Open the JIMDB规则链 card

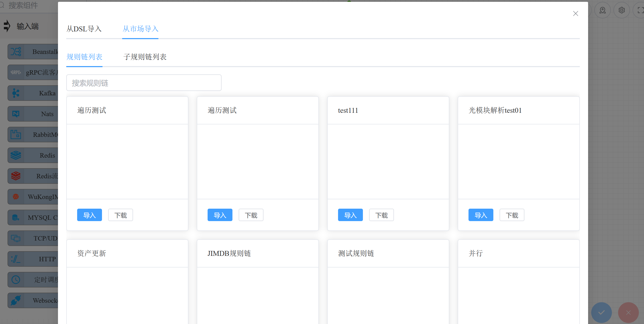coord(229,253)
